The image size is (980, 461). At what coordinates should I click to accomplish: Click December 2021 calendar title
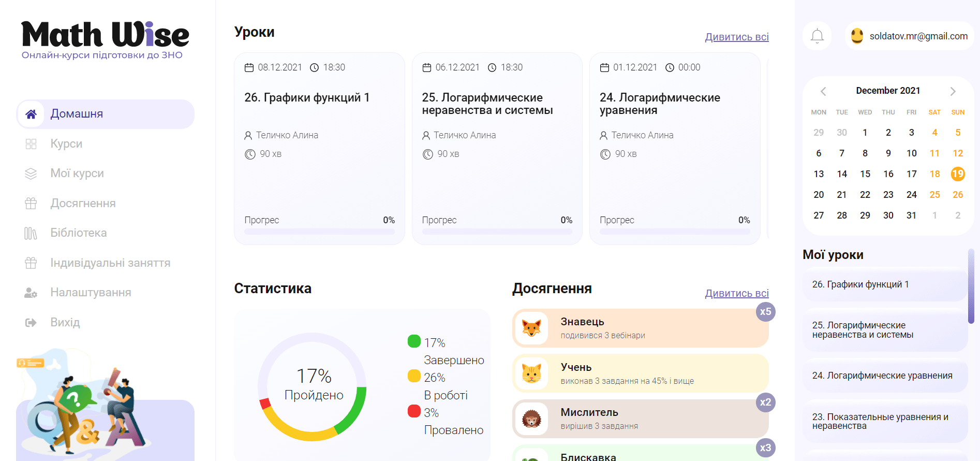point(888,91)
